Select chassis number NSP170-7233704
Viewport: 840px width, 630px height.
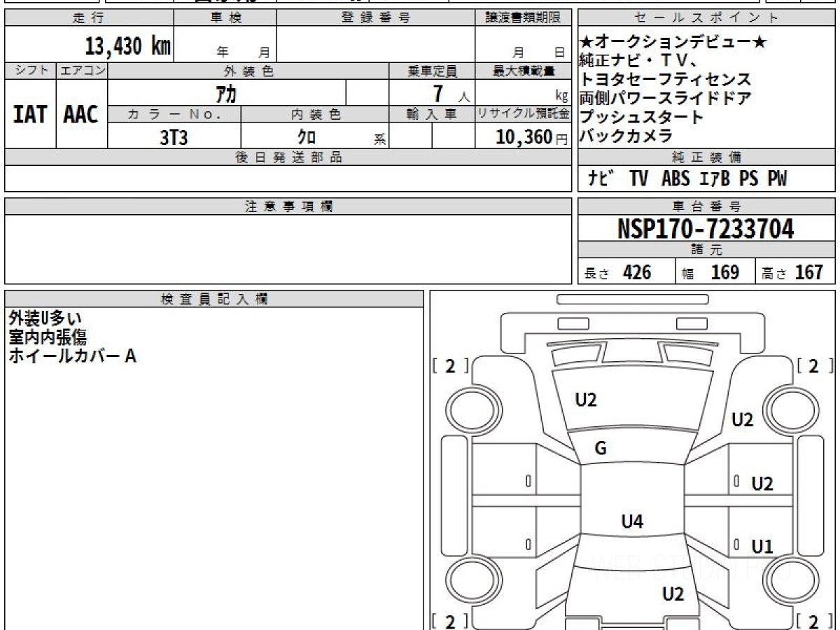point(706,228)
